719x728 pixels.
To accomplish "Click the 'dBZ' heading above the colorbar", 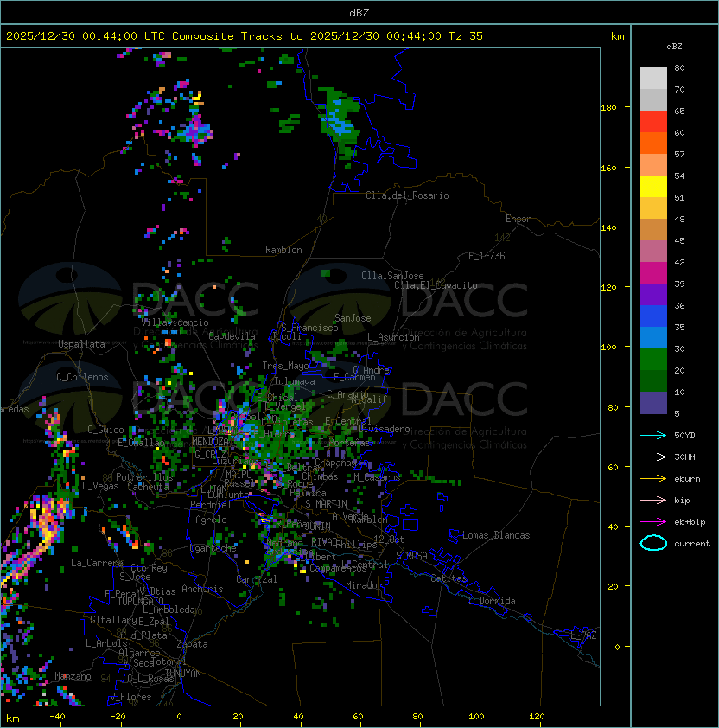I will tap(674, 47).
